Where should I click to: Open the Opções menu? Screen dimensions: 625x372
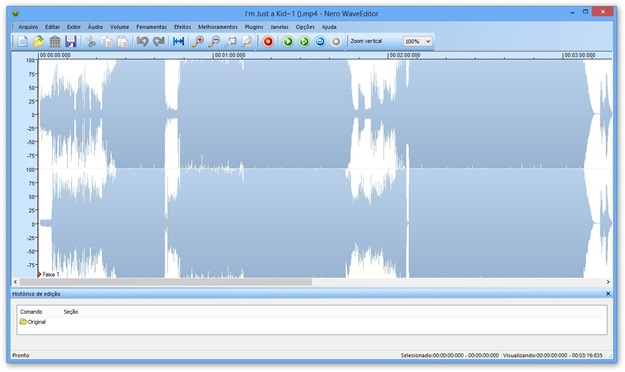pos(305,27)
